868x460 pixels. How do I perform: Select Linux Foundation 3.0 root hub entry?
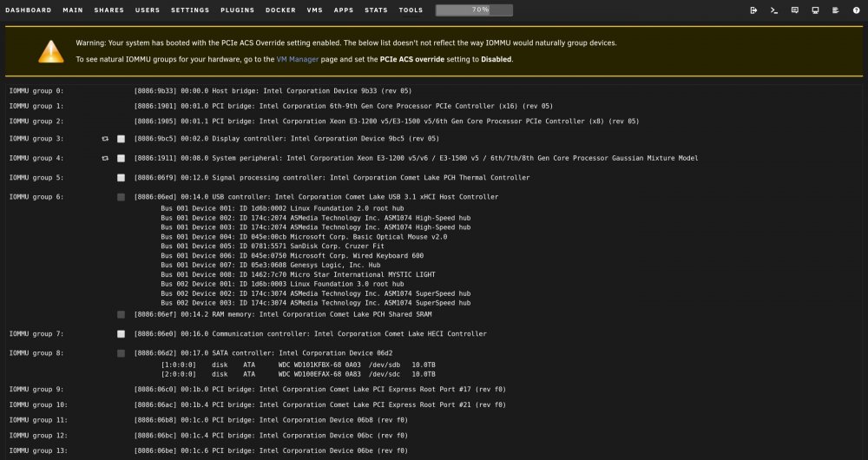[282, 284]
